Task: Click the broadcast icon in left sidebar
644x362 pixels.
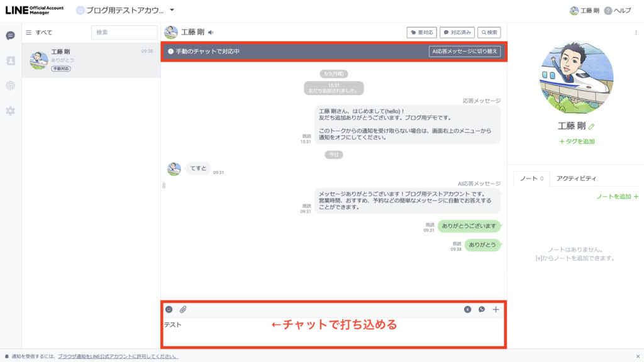Action: [x=10, y=86]
